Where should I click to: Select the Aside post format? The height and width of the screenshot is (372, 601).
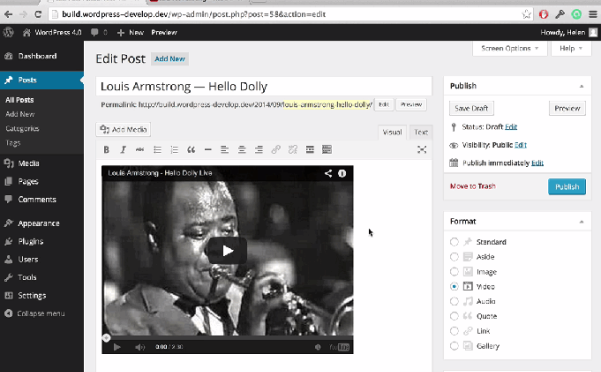coord(454,257)
